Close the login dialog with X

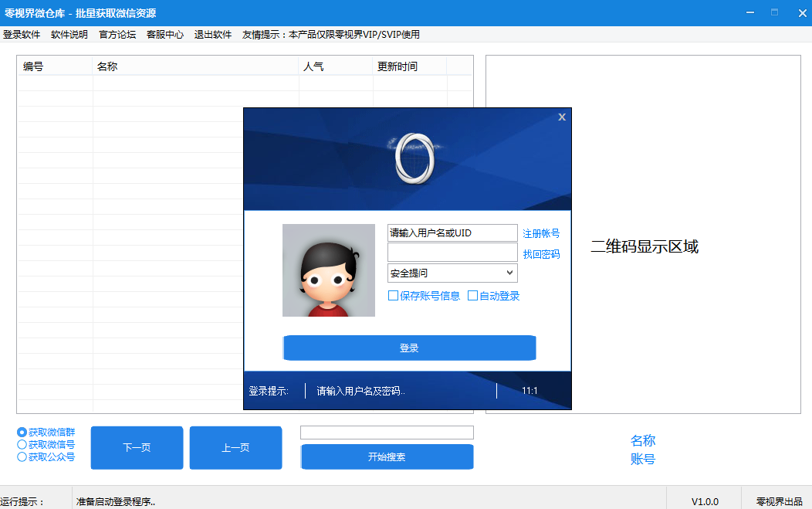click(562, 117)
